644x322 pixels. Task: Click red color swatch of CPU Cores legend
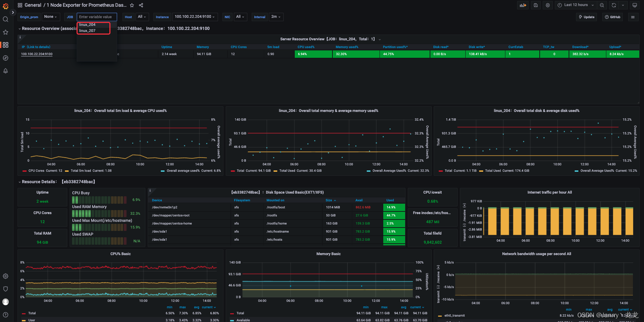tap(24, 171)
